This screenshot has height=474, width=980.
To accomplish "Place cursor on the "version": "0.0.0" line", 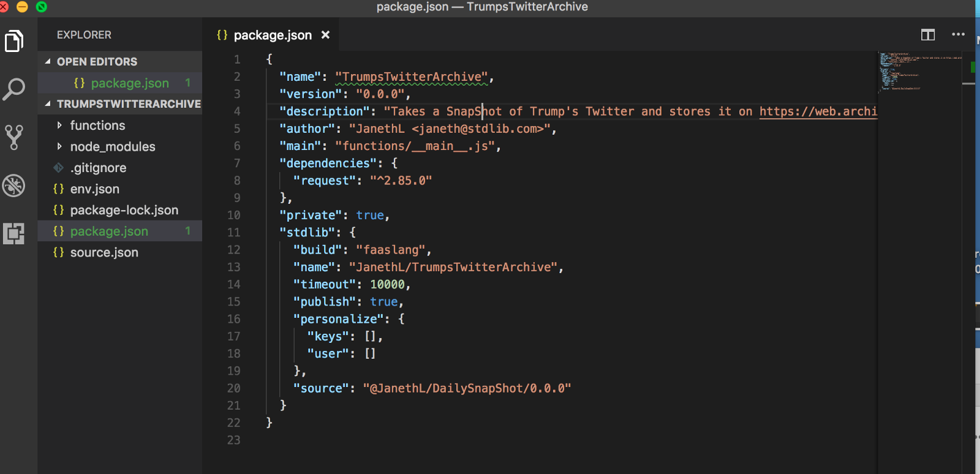I will point(345,94).
